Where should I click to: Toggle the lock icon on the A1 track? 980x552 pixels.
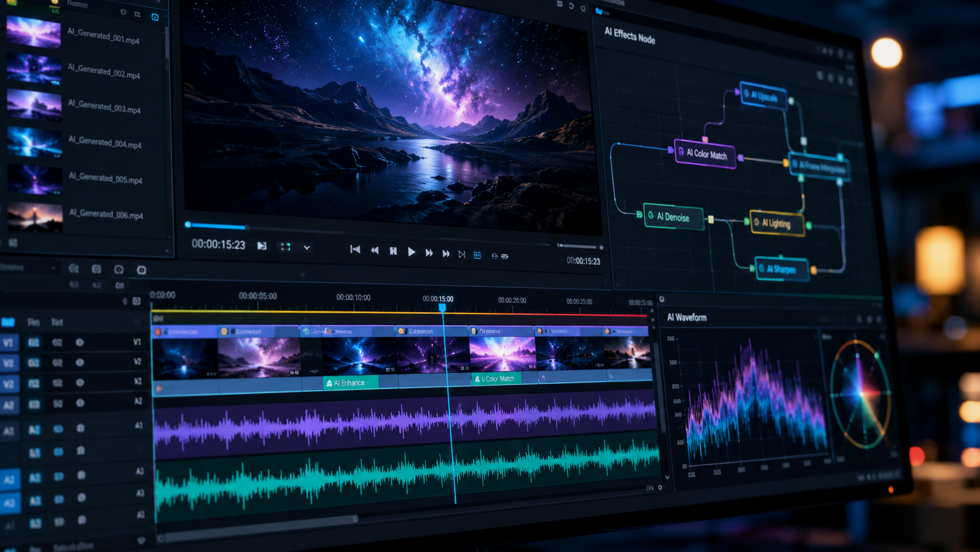tap(81, 429)
